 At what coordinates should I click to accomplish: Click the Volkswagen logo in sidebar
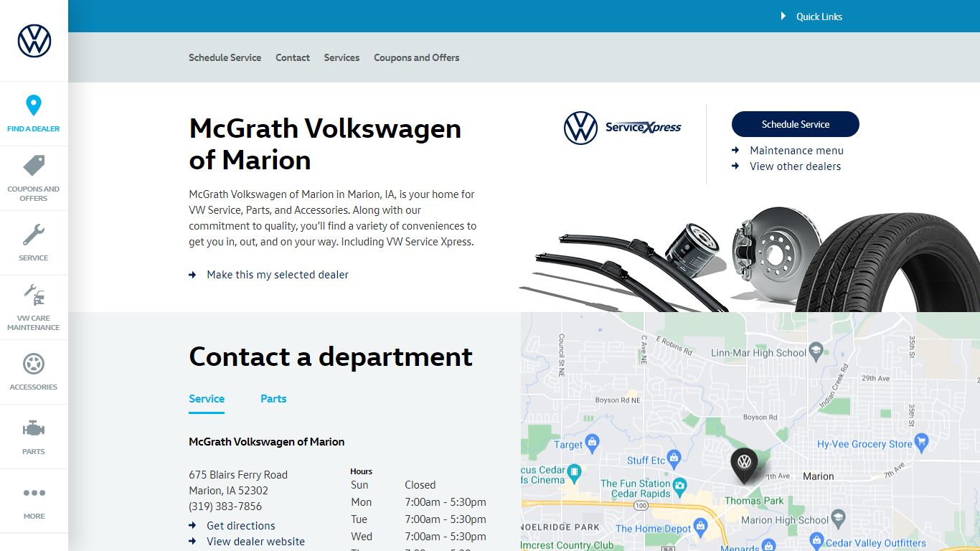34,41
